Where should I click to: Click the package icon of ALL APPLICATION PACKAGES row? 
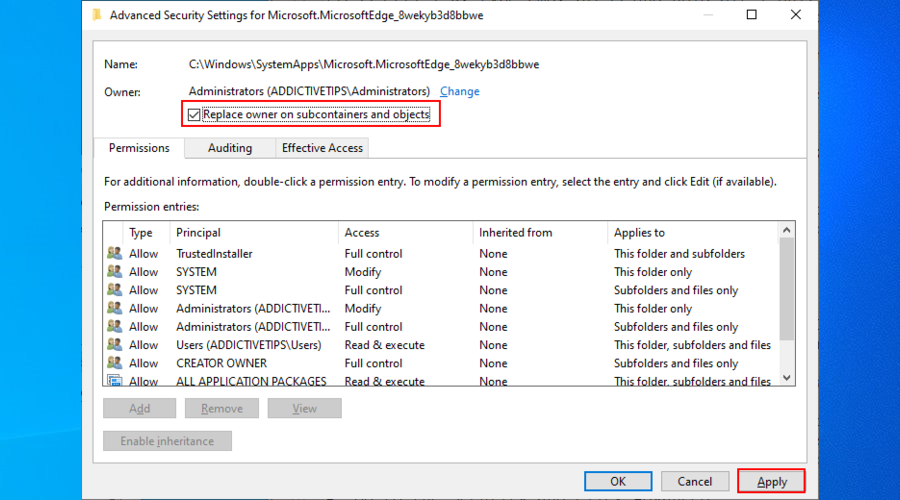tap(114, 380)
